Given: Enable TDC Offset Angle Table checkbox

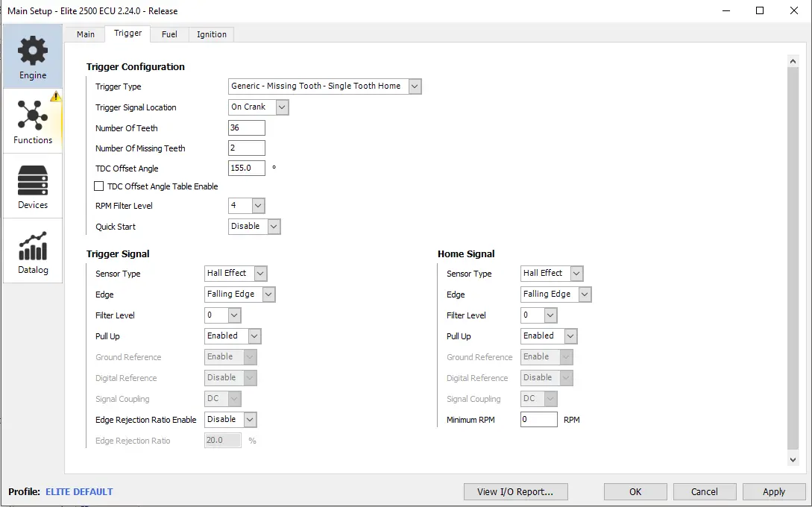Looking at the screenshot, I should coord(99,186).
